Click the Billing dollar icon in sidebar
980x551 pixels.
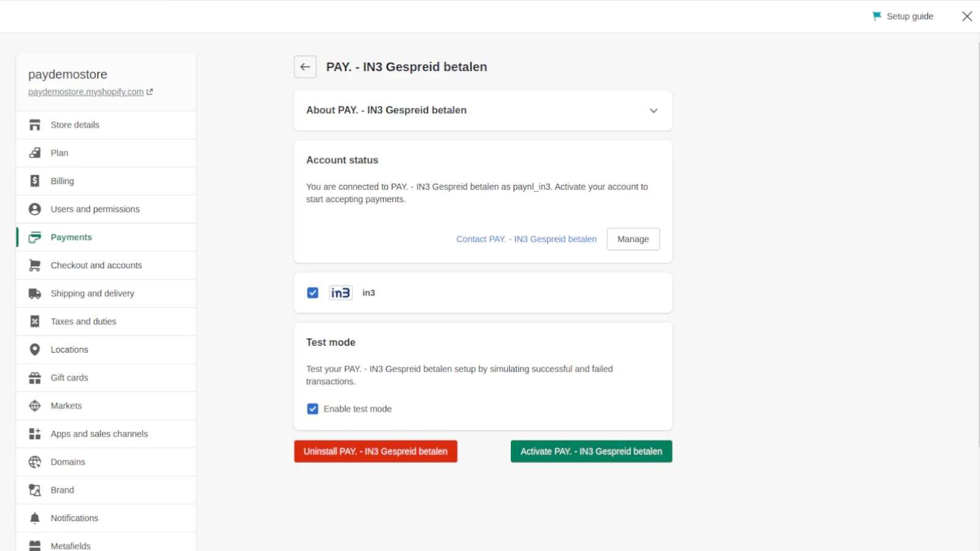tap(35, 181)
